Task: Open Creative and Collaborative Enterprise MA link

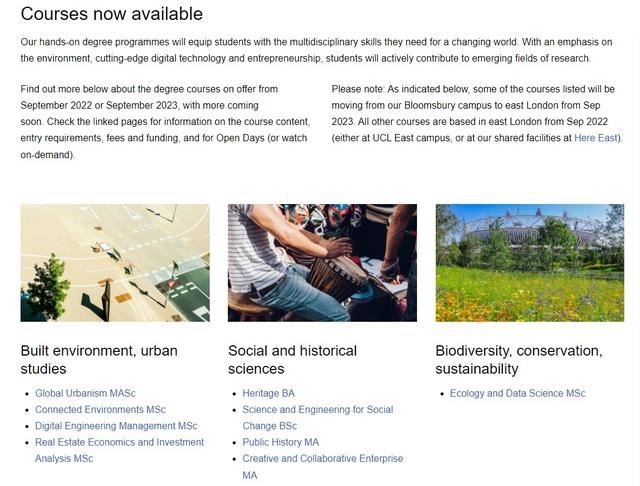Action: coord(322,466)
